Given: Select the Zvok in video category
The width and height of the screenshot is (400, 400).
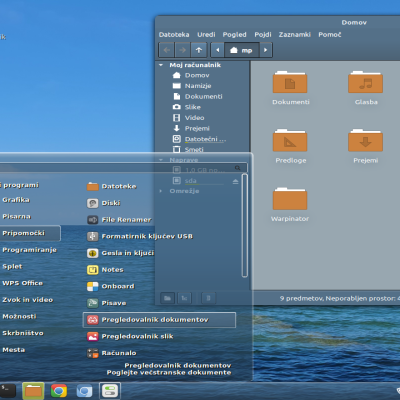Looking at the screenshot, I should [x=28, y=300].
